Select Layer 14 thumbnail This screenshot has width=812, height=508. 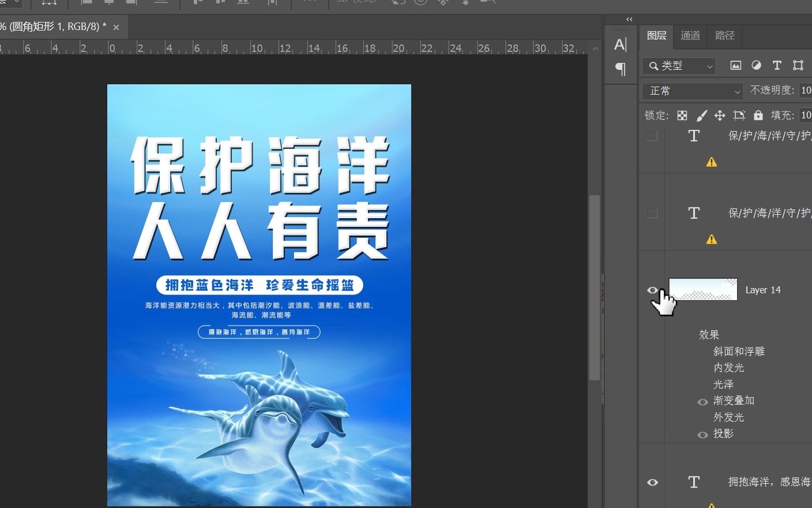point(703,289)
